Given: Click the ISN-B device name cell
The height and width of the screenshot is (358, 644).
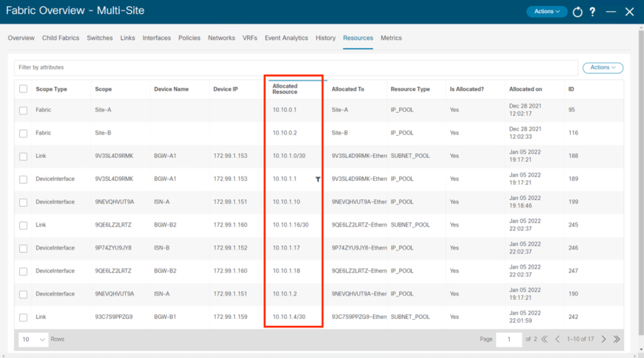Looking at the screenshot, I should point(162,248).
